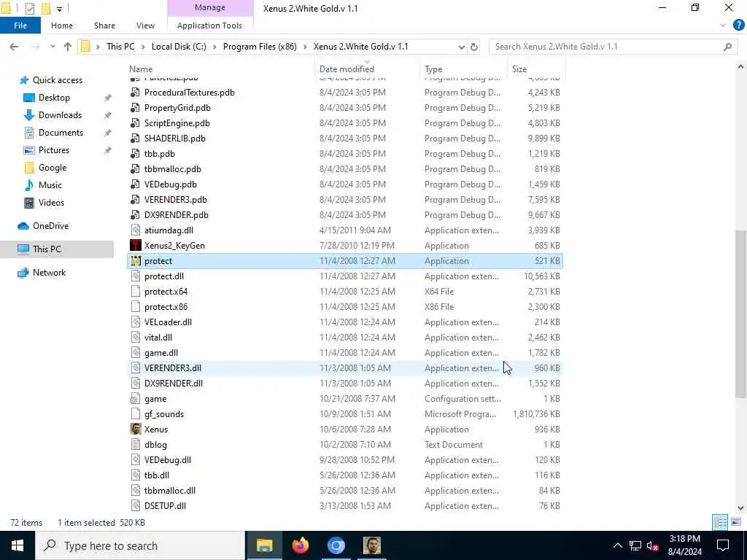Select the atiumdag.dll file icon
This screenshot has height=560, width=747.
[135, 230]
